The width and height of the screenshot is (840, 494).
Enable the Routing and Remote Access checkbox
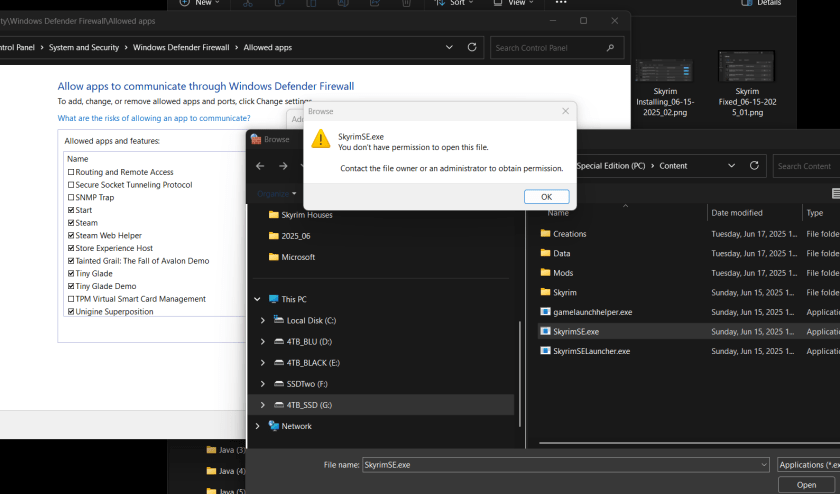[x=71, y=172]
